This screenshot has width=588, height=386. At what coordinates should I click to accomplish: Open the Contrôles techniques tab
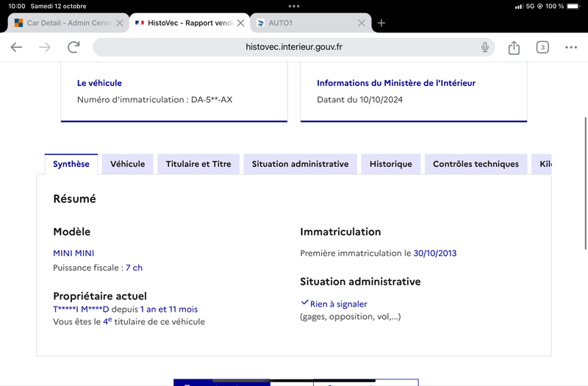click(x=476, y=164)
